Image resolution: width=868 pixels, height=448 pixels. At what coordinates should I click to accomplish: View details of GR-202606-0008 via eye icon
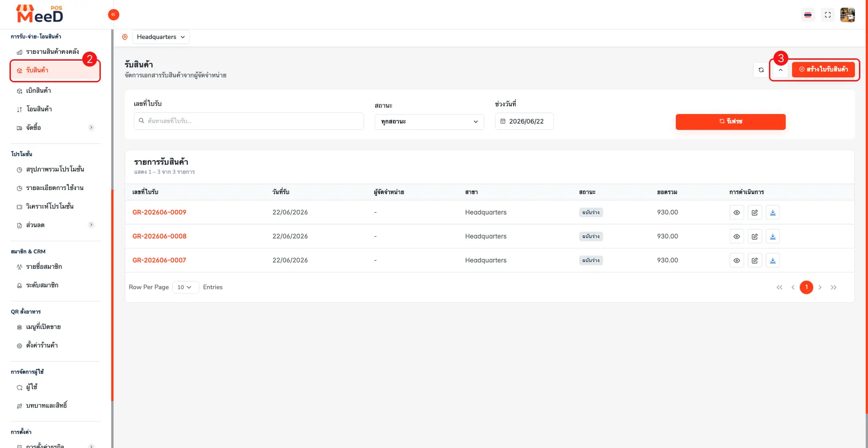click(x=737, y=236)
